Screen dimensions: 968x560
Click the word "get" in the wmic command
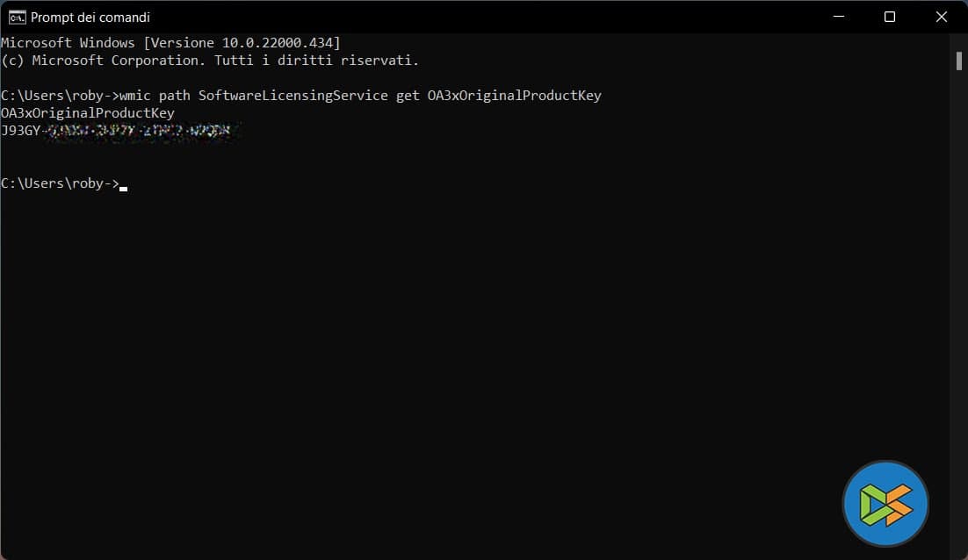coord(408,96)
